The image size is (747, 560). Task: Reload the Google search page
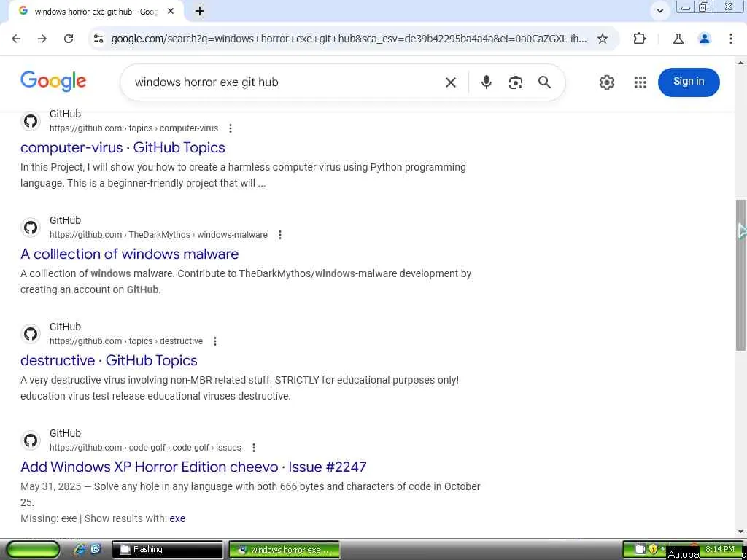pyautogui.click(x=69, y=39)
